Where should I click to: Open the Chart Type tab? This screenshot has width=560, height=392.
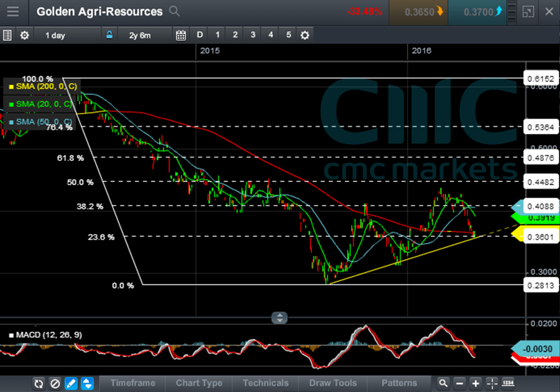click(x=199, y=383)
